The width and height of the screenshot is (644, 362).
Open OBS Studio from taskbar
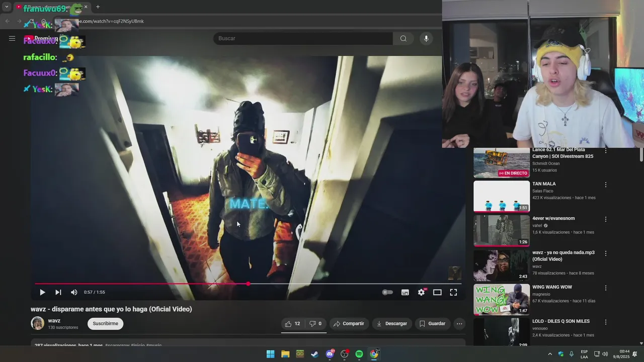coord(345,354)
